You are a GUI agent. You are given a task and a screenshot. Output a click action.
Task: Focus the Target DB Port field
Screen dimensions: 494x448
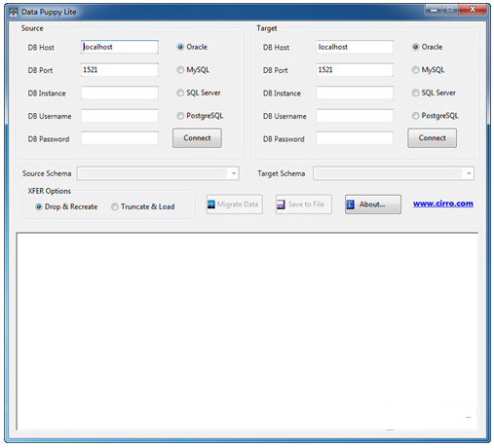[x=355, y=70]
